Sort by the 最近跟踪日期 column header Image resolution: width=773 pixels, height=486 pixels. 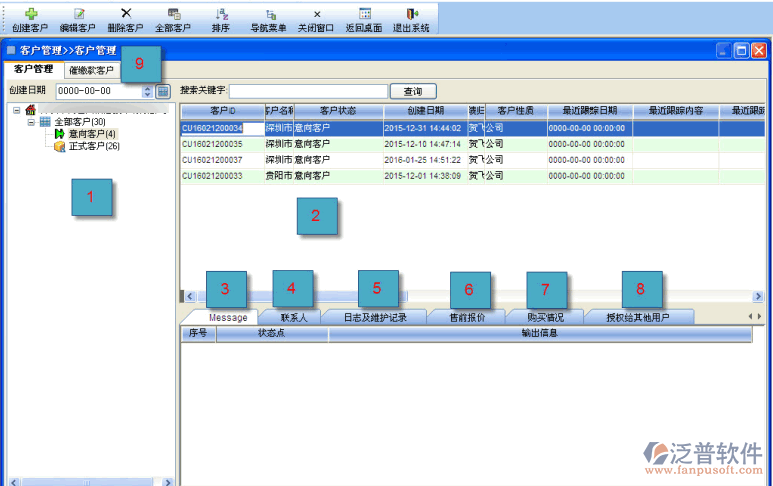[590, 111]
